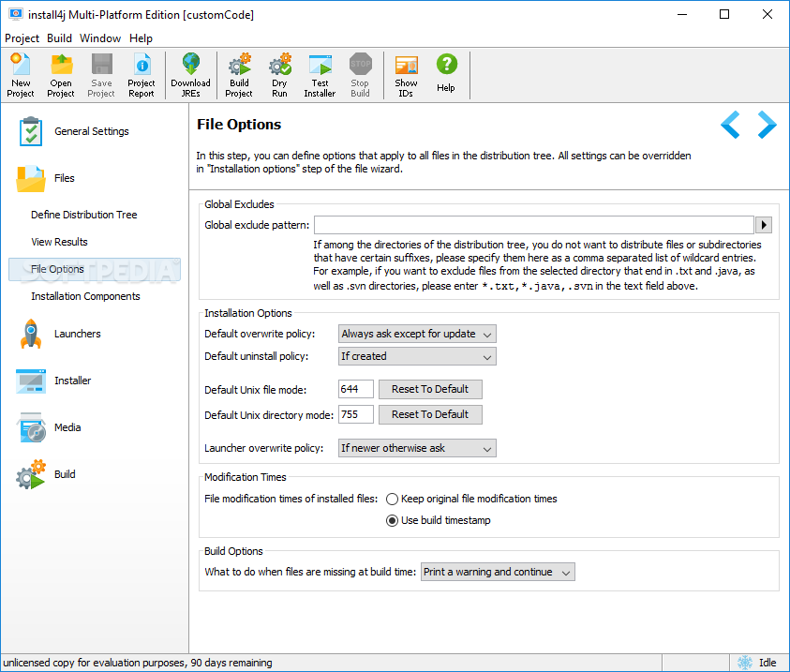Click the Global exclude pattern field
This screenshot has height=672, width=790.
pos(534,225)
